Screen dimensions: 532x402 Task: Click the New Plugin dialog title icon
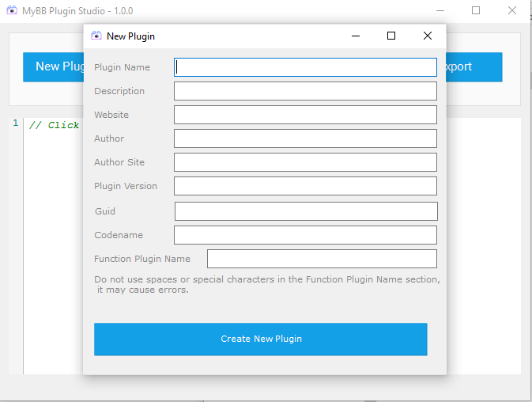coord(96,36)
